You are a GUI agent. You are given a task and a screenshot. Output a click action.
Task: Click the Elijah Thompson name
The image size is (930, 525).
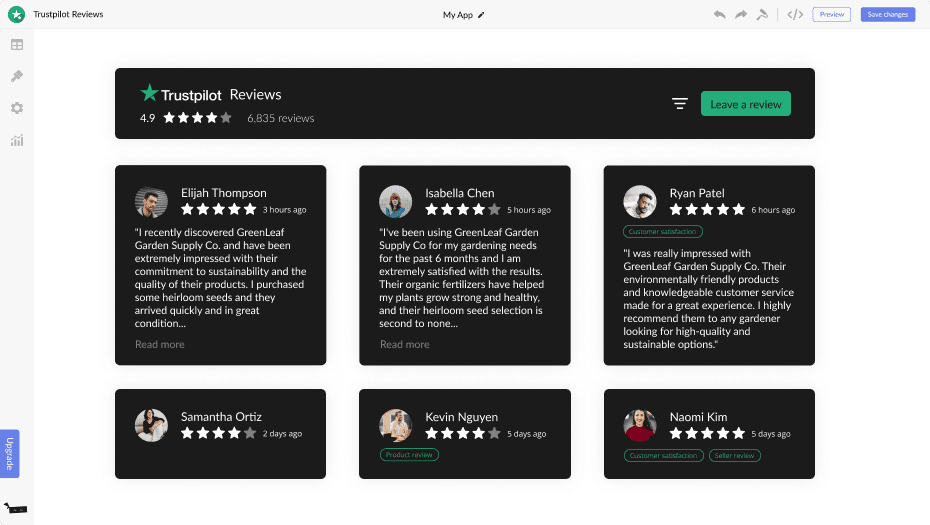pyautogui.click(x=224, y=193)
